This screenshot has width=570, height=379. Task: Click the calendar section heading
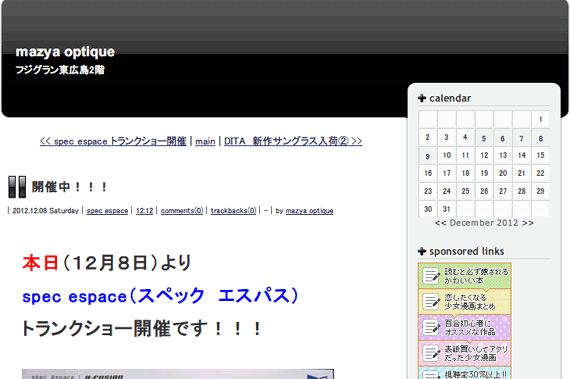click(x=450, y=98)
